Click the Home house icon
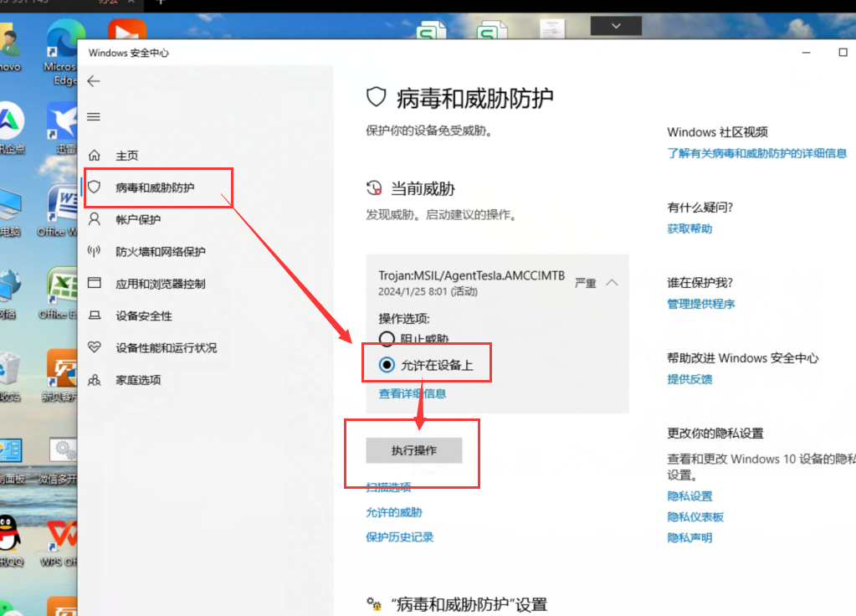 (x=95, y=155)
